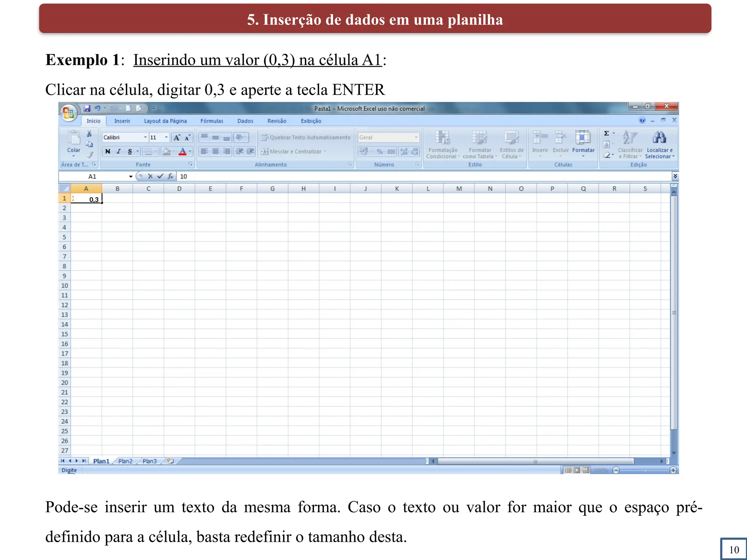747x560 pixels.
Task: Align cell text left
Action: pos(204,151)
